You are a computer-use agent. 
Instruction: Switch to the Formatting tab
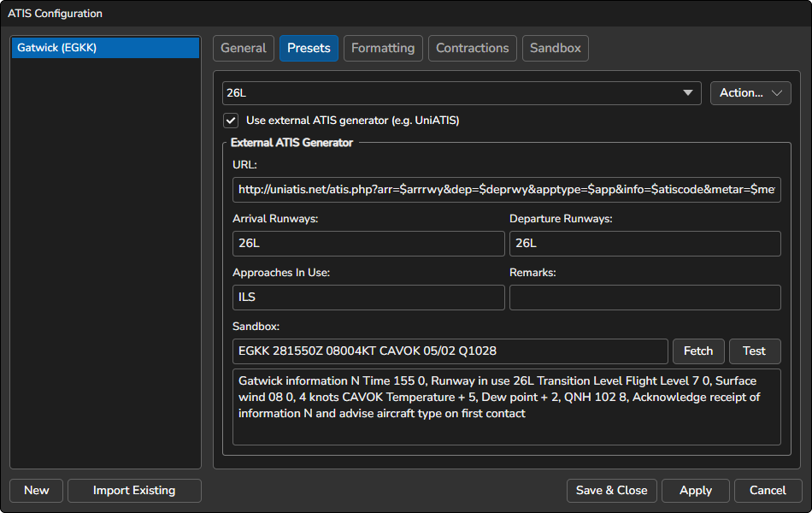point(383,48)
